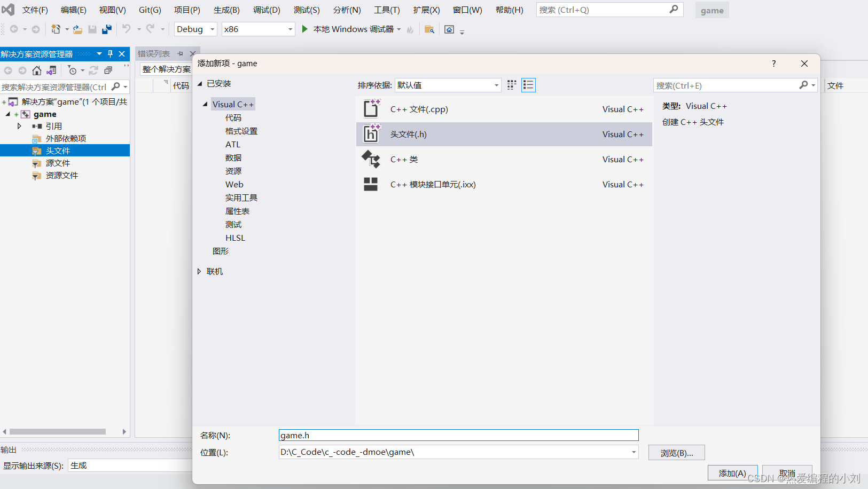Open the Debug menu
The image size is (868, 489).
pyautogui.click(x=267, y=10)
